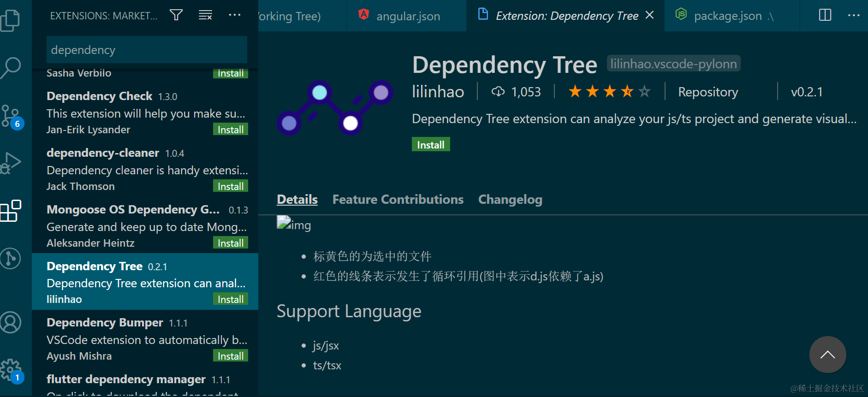
Task: Click the js/jsx list item
Action: point(326,345)
